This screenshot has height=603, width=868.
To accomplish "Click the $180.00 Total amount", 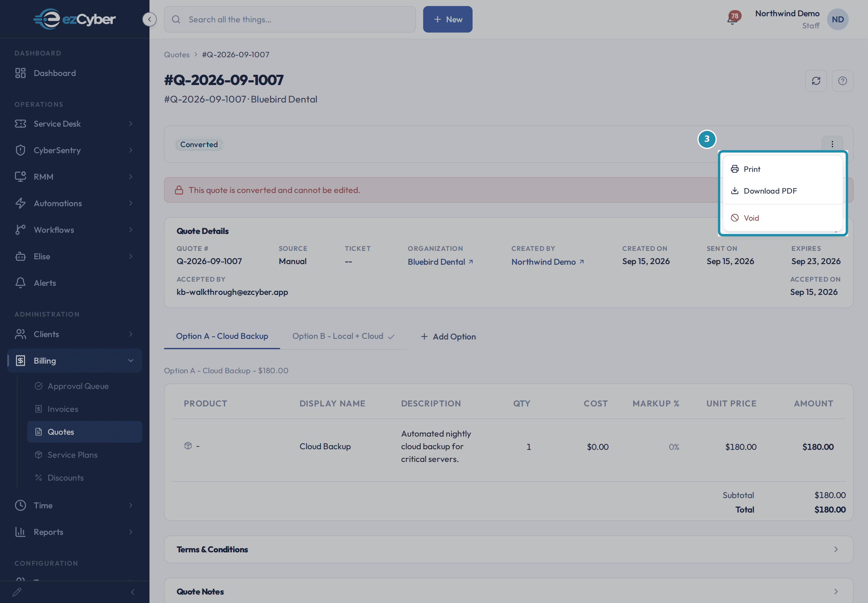I will pyautogui.click(x=830, y=510).
